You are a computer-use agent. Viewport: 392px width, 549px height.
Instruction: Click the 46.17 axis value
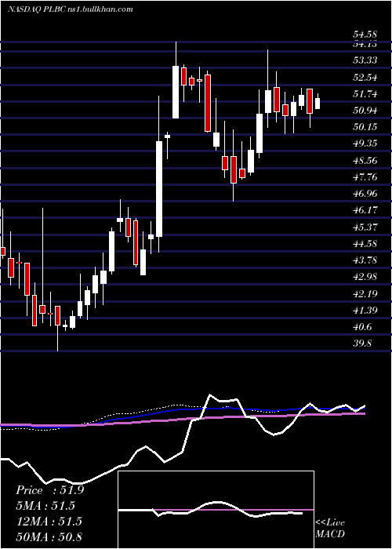tap(365, 210)
